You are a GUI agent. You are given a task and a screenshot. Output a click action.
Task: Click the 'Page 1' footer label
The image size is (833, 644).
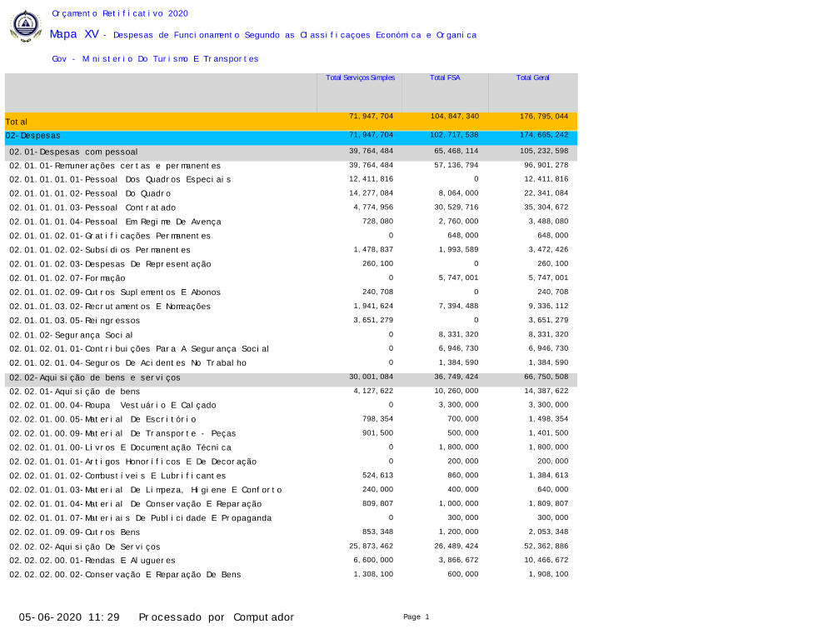pyautogui.click(x=416, y=617)
